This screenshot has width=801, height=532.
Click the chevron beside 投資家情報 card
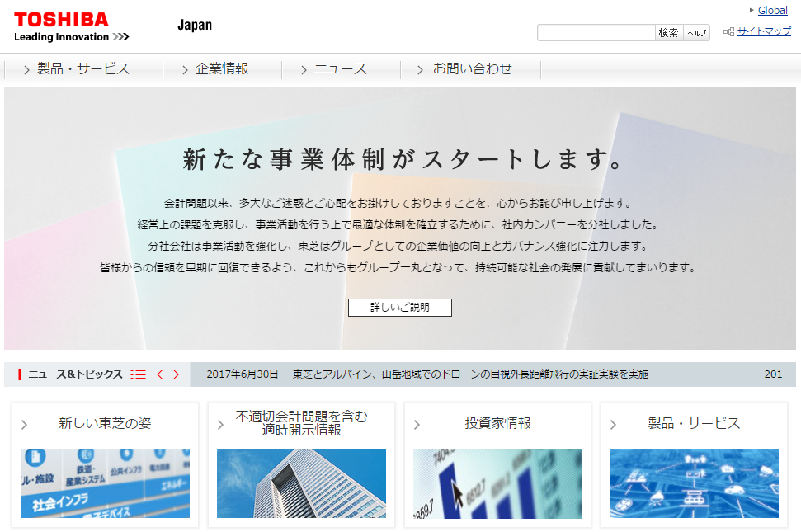pos(417,424)
